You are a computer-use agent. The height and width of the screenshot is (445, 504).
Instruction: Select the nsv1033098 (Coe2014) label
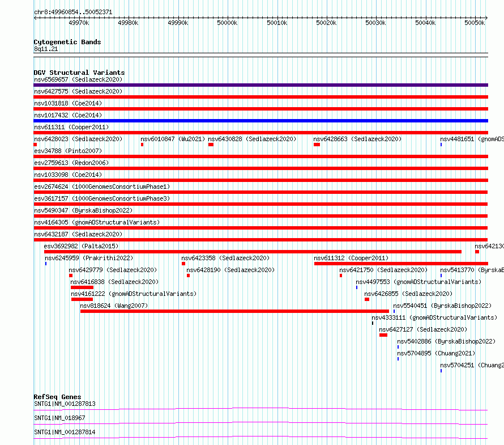68,175
